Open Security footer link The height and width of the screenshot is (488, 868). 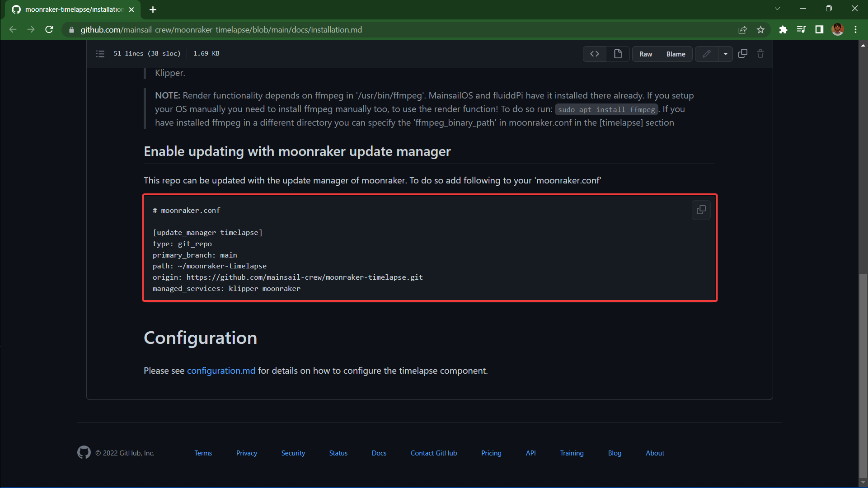pos(293,453)
